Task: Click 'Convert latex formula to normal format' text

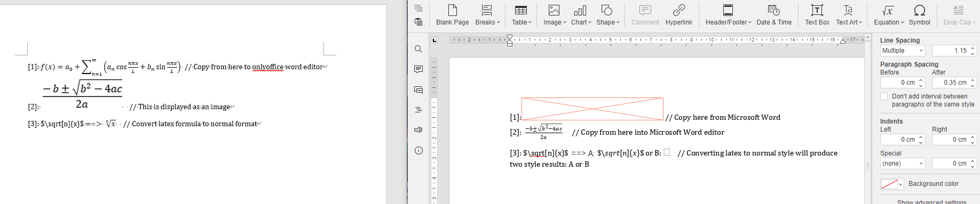Action: point(194,124)
